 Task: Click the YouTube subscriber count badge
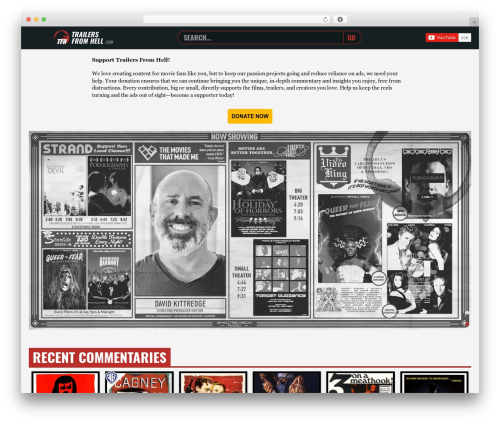(x=465, y=38)
